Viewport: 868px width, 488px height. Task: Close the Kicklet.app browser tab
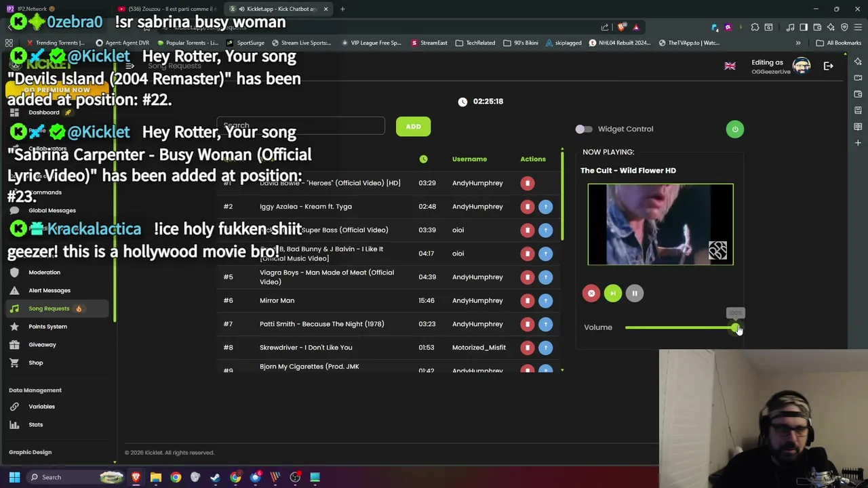click(325, 9)
